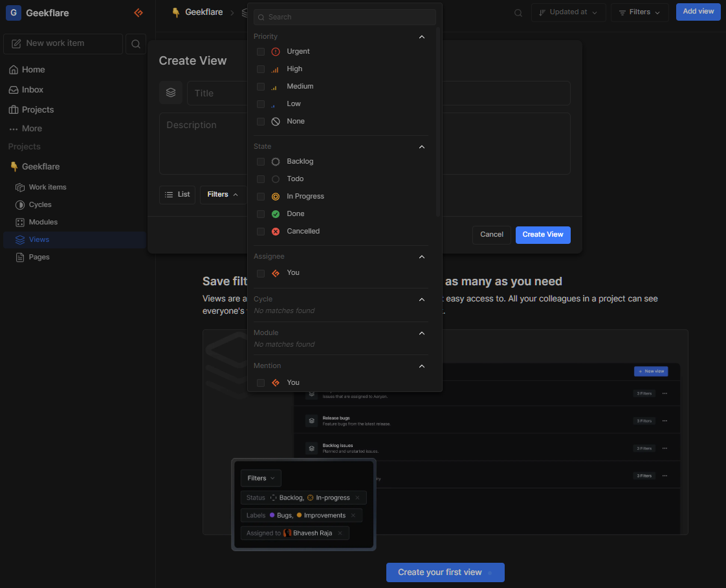Tick the In Progress state checkbox
The image size is (726, 588).
(x=261, y=197)
